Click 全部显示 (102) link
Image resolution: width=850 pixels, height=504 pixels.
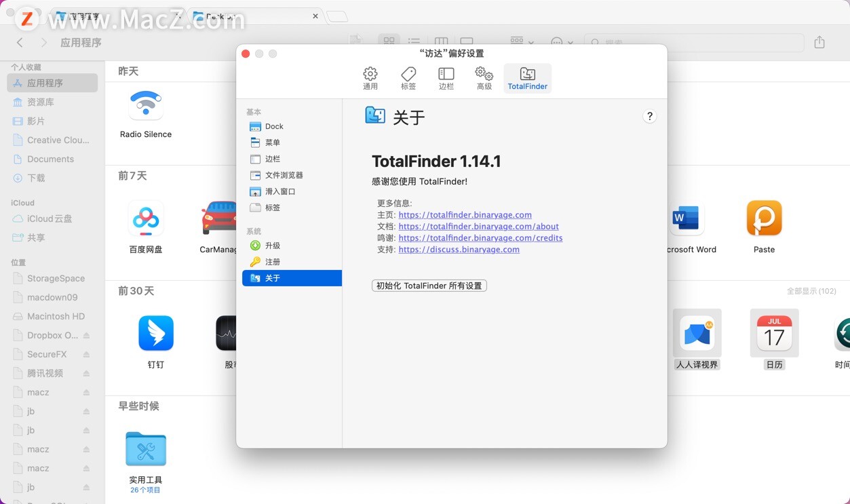811,291
